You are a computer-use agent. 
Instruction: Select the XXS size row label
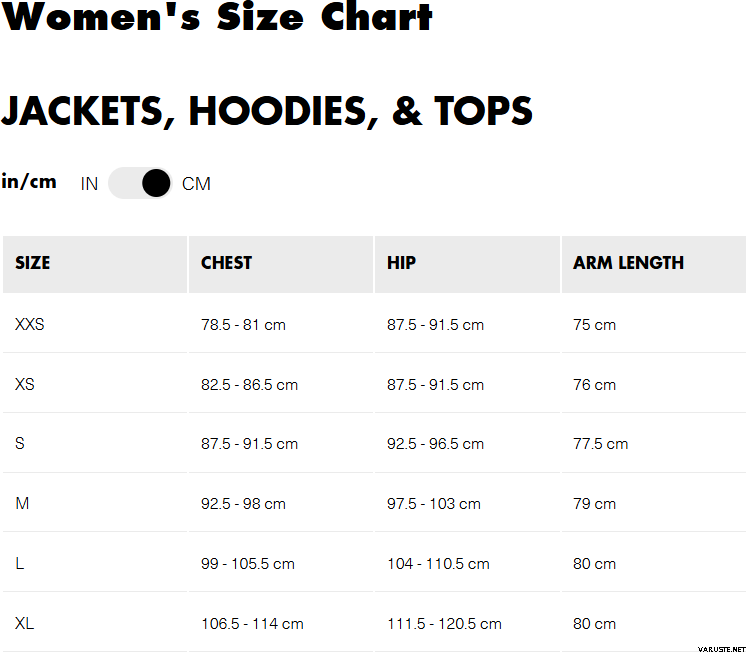pos(30,325)
